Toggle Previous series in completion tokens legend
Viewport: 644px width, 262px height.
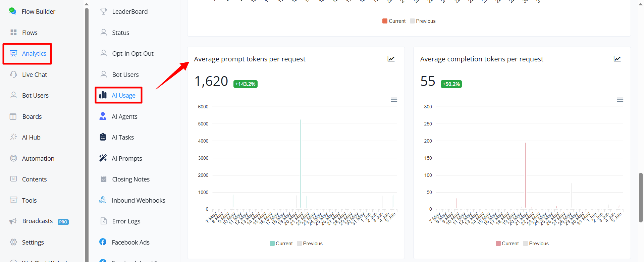point(536,244)
